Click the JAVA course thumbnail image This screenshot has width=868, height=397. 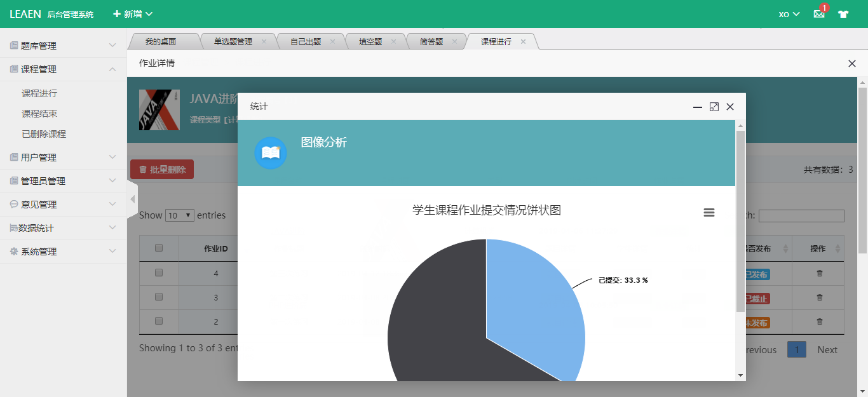159,110
